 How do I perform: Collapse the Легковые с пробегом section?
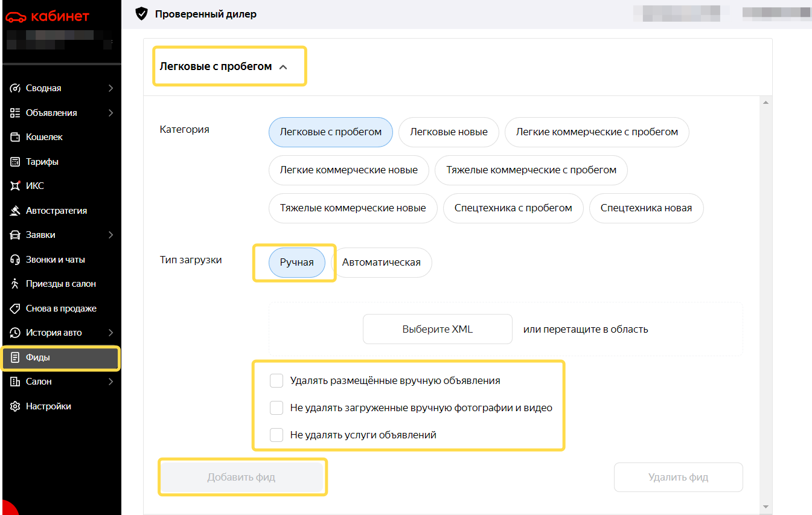283,67
